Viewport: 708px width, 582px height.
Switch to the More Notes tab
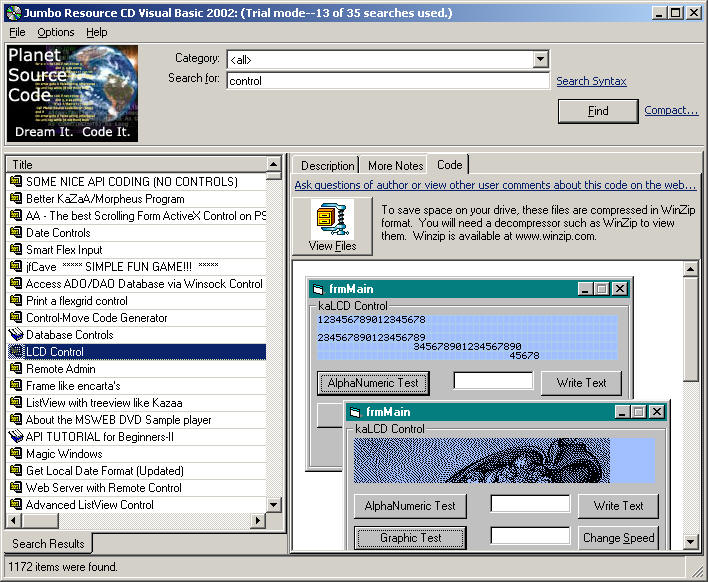396,166
